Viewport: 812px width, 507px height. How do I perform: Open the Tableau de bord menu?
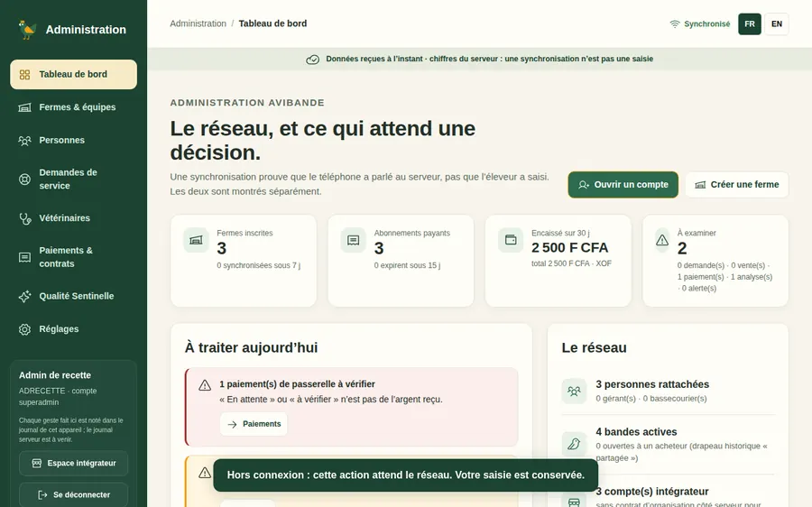74,75
